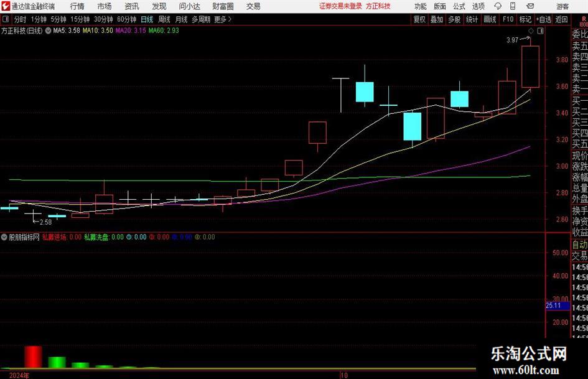The image size is (588, 379).
Task: Add stock with +自选 button
Action: pos(544,19)
